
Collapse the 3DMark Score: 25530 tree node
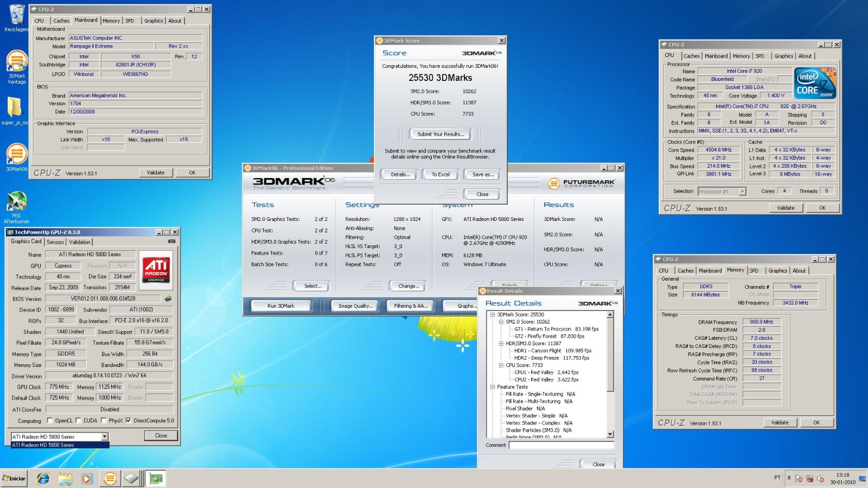click(493, 314)
